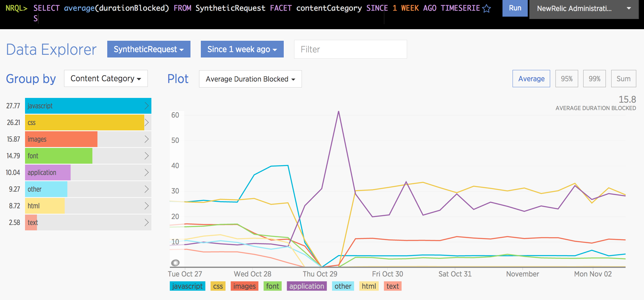Toggle the application series in chart legend

[x=307, y=286]
